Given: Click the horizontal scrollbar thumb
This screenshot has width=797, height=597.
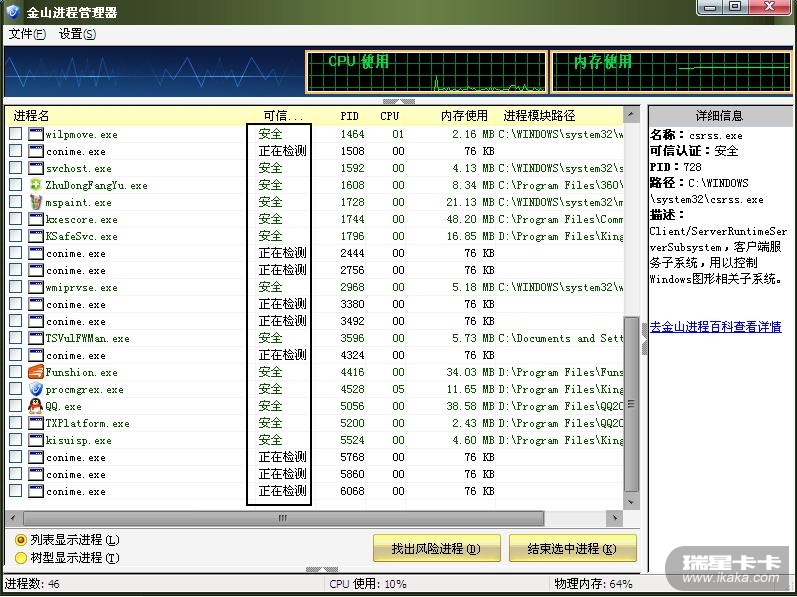Looking at the screenshot, I should [284, 518].
